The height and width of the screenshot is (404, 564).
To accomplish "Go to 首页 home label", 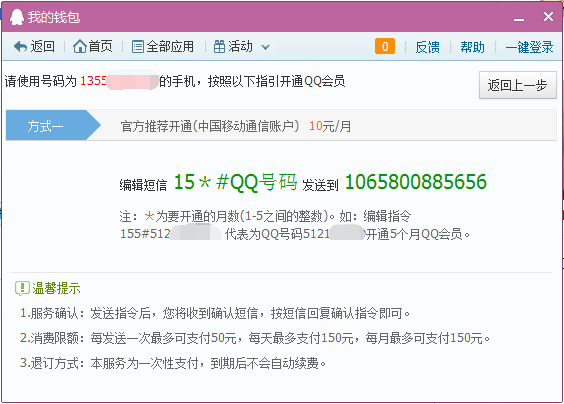I will tap(100, 46).
